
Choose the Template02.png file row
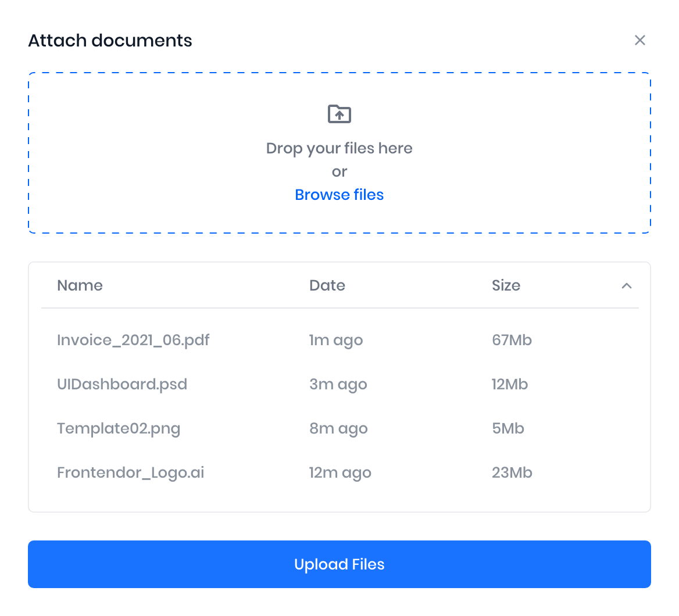[x=119, y=428]
